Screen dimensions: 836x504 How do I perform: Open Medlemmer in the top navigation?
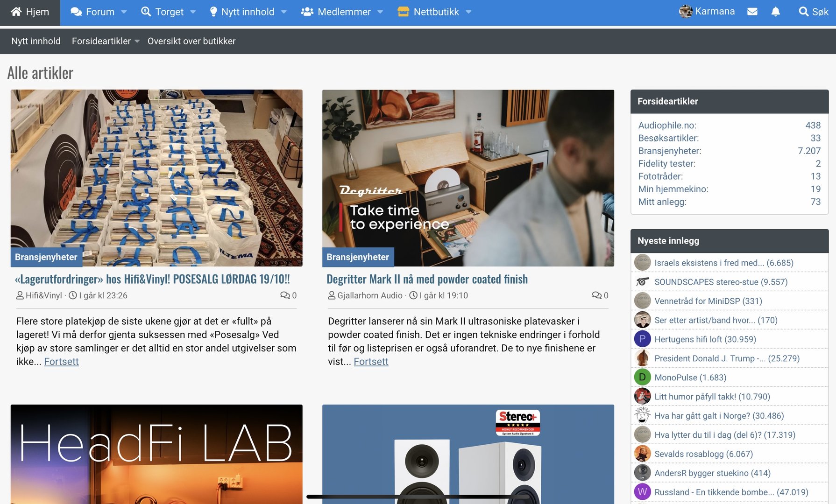point(344,12)
